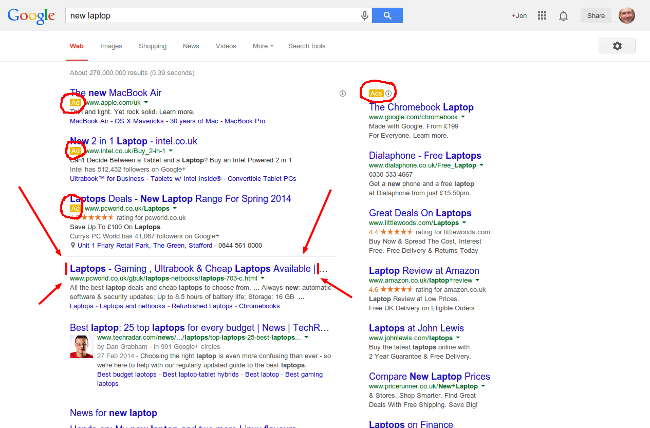Click the Google logo

pos(31,16)
